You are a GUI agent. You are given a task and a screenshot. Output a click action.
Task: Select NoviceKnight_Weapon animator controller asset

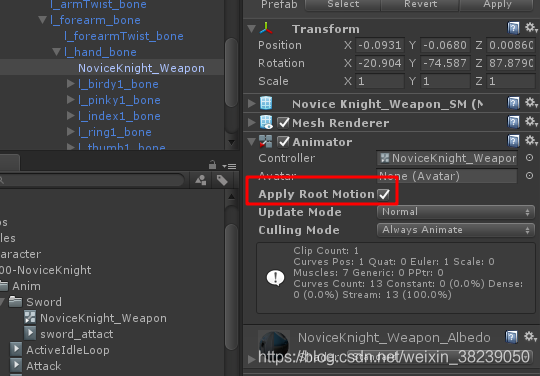(95, 318)
